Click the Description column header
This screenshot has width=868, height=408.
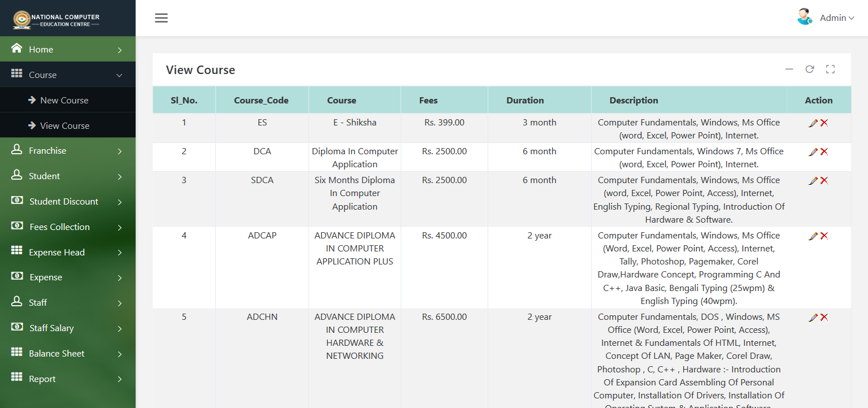click(689, 100)
